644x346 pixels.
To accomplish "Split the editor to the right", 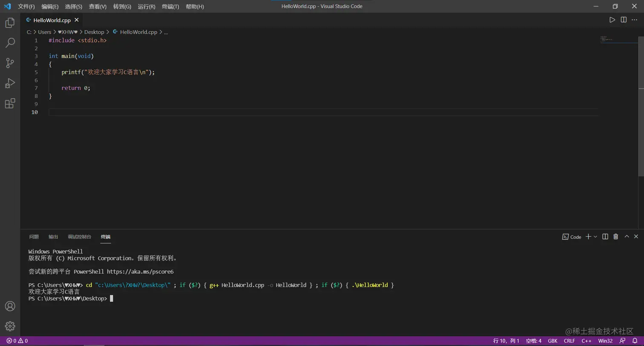I will (x=624, y=20).
